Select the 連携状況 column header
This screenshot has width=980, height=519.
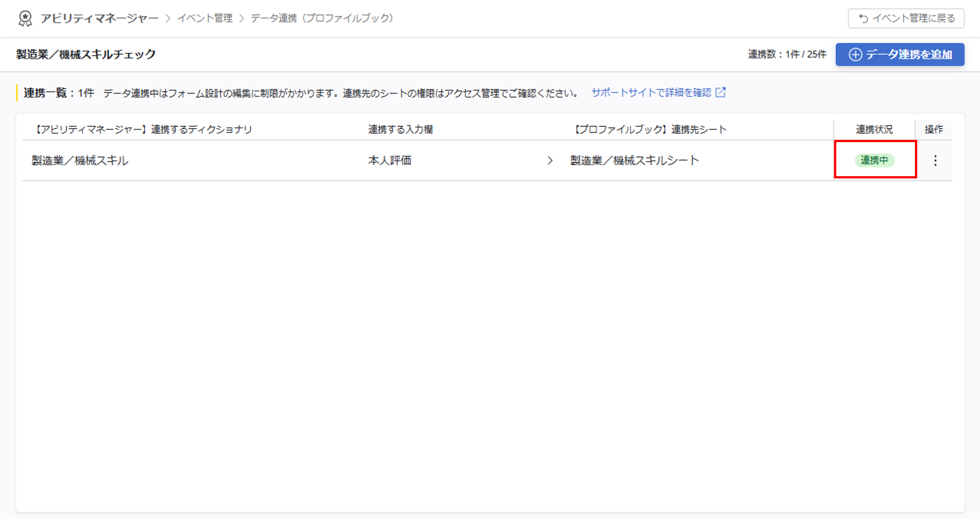coord(874,129)
